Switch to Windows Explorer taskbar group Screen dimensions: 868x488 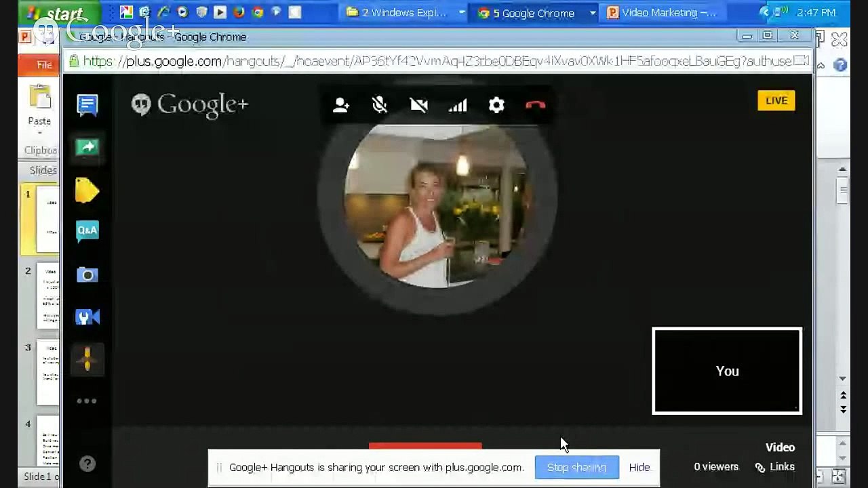click(x=404, y=13)
